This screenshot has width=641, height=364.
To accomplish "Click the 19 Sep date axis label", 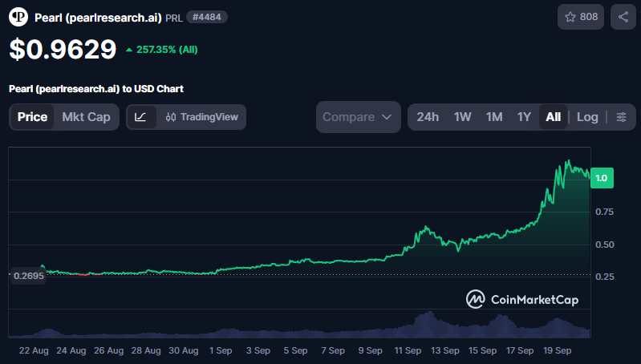I will 558,350.
